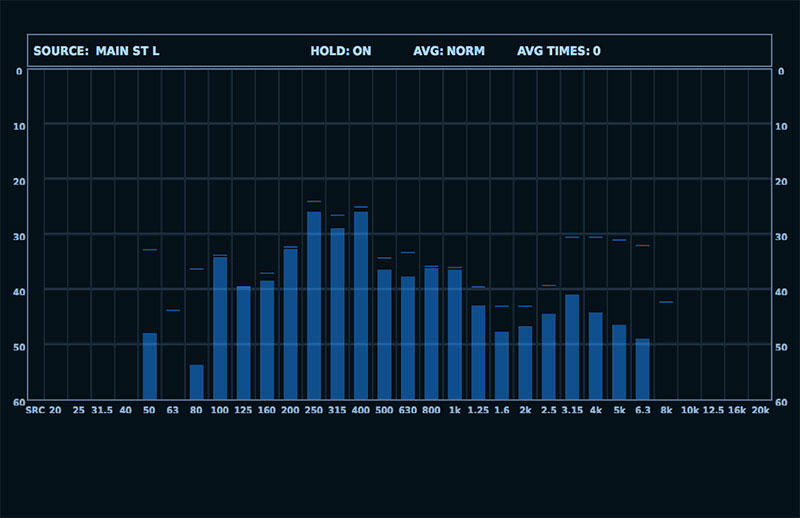Select the AVG TIMES: 0 value

(x=558, y=51)
